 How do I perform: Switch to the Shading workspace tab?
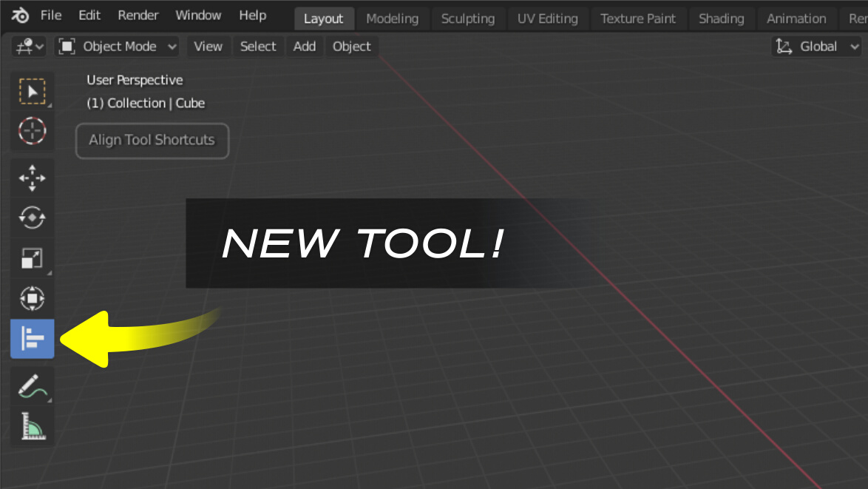point(722,18)
